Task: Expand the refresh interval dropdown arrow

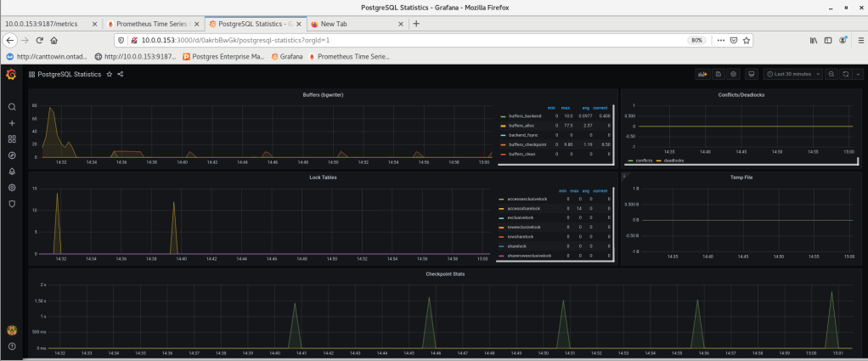Action: point(858,75)
